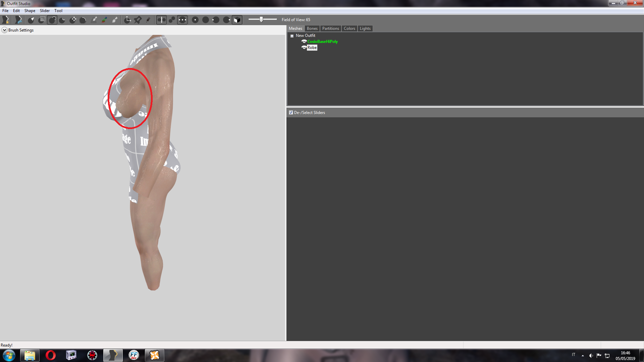The image size is (644, 362).
Task: Switch to left side view
Action: coord(216,20)
